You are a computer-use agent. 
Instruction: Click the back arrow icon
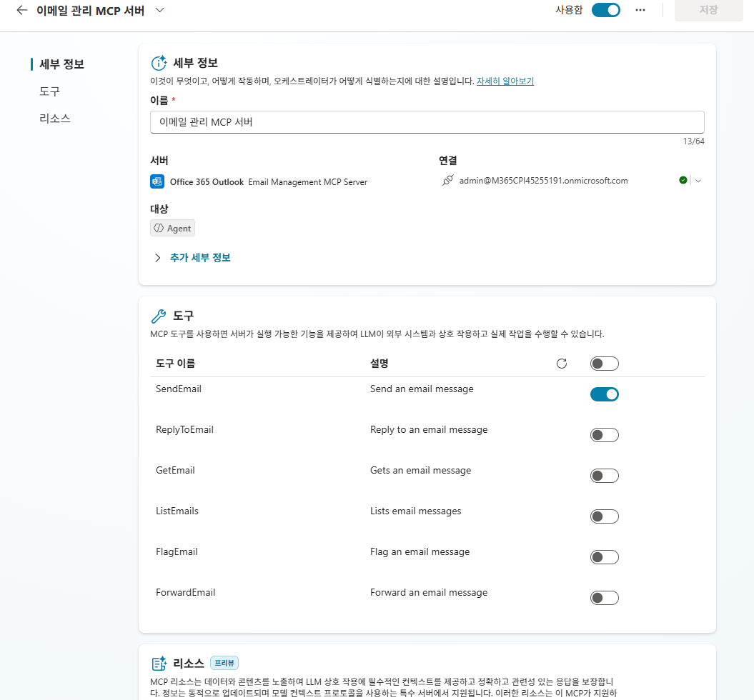point(22,10)
